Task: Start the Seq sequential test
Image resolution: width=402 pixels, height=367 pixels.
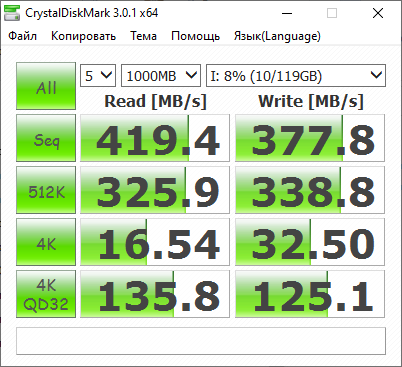Action: coord(46,138)
